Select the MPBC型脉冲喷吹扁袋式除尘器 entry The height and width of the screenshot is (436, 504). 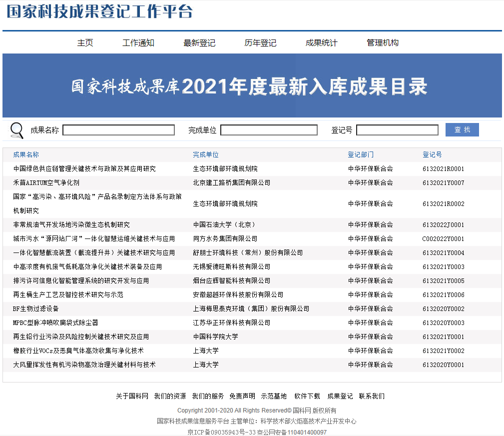coord(55,323)
